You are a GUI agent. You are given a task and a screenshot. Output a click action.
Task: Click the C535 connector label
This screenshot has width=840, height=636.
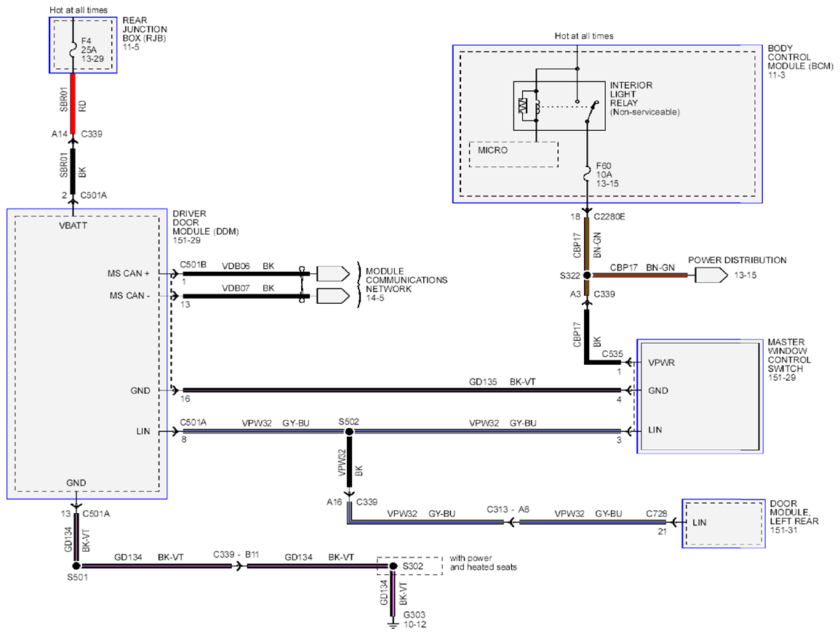coord(612,354)
